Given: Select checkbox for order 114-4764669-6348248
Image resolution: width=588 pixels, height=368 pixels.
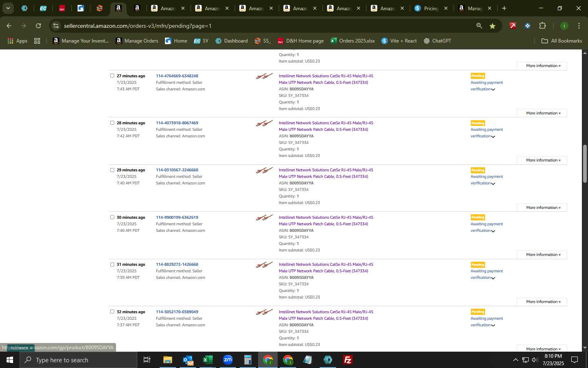Looking at the screenshot, I should (112, 76).
